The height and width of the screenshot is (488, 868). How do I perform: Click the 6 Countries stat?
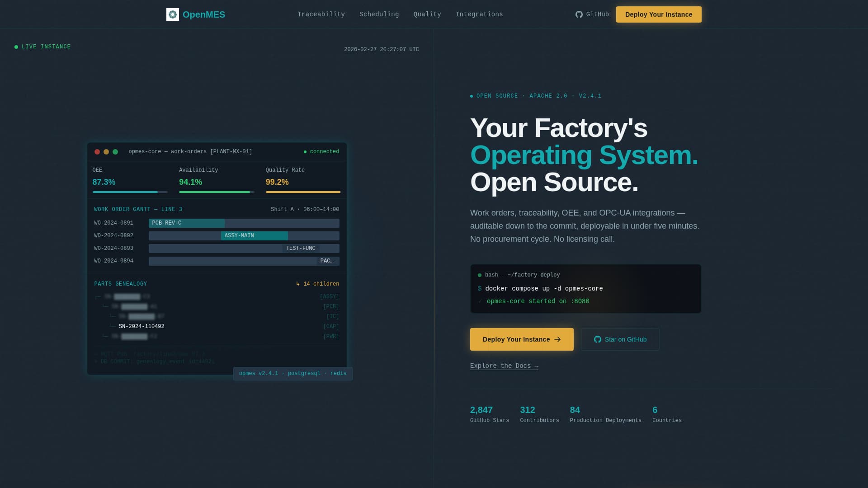[667, 414]
